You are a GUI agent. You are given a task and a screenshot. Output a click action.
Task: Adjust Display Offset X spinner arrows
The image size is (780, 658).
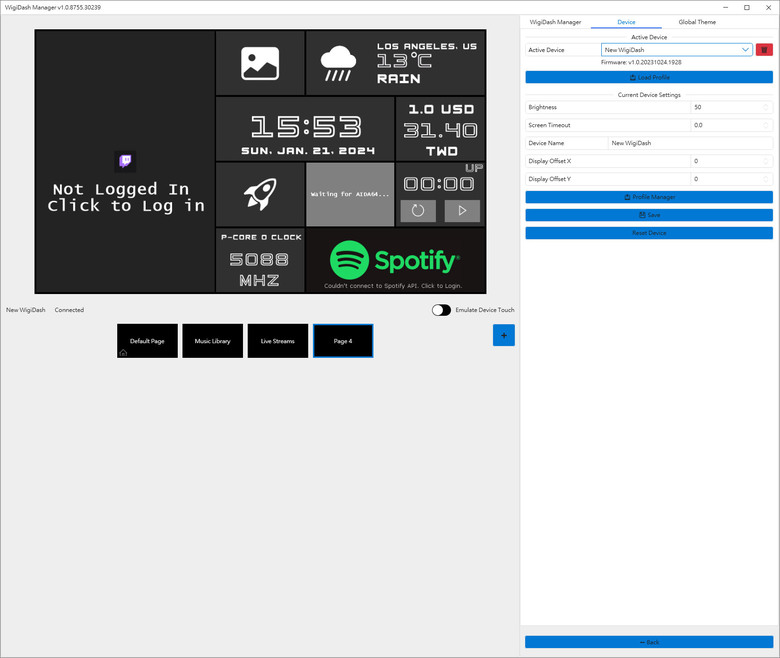click(766, 161)
